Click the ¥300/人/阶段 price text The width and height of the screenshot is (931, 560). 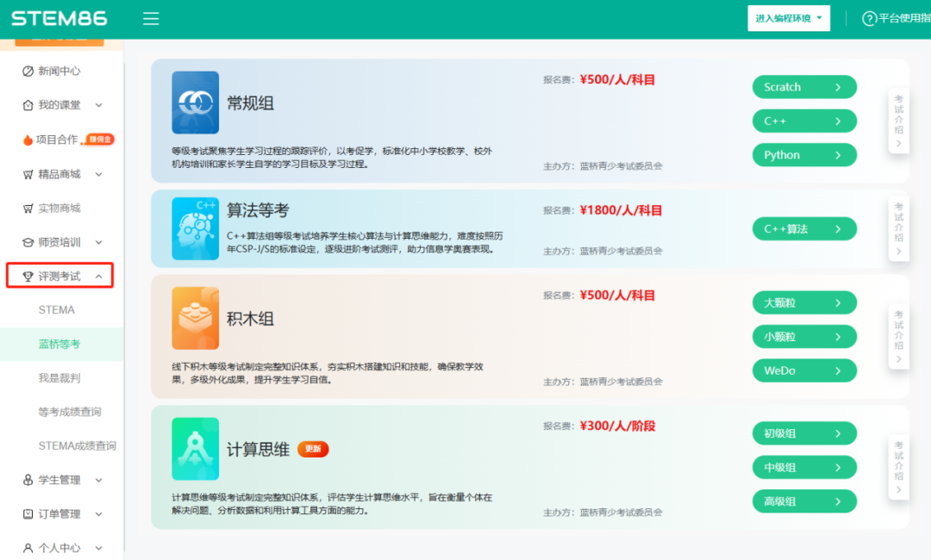[617, 426]
